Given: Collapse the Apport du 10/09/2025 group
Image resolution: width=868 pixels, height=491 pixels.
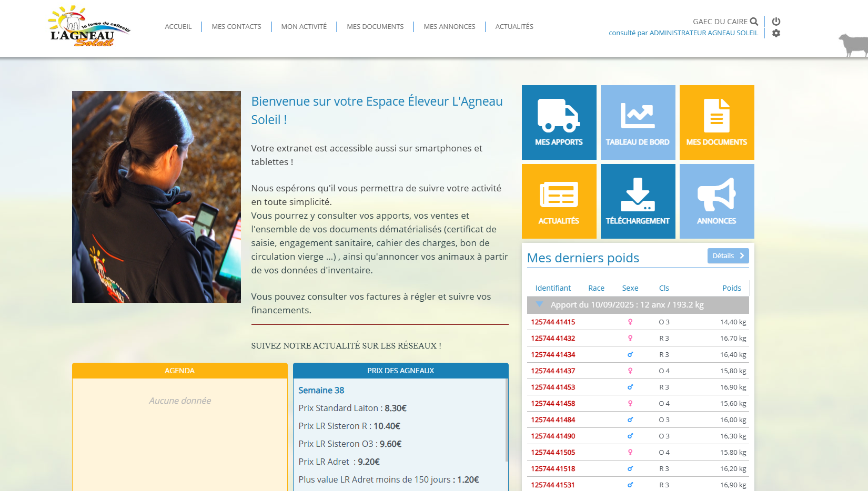Looking at the screenshot, I should [x=539, y=304].
